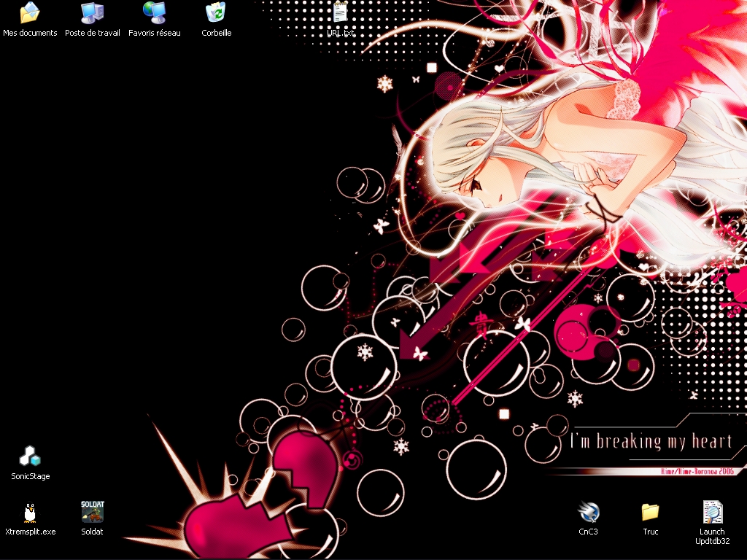
Task: Click the "CnC3" label text
Action: pyautogui.click(x=588, y=532)
